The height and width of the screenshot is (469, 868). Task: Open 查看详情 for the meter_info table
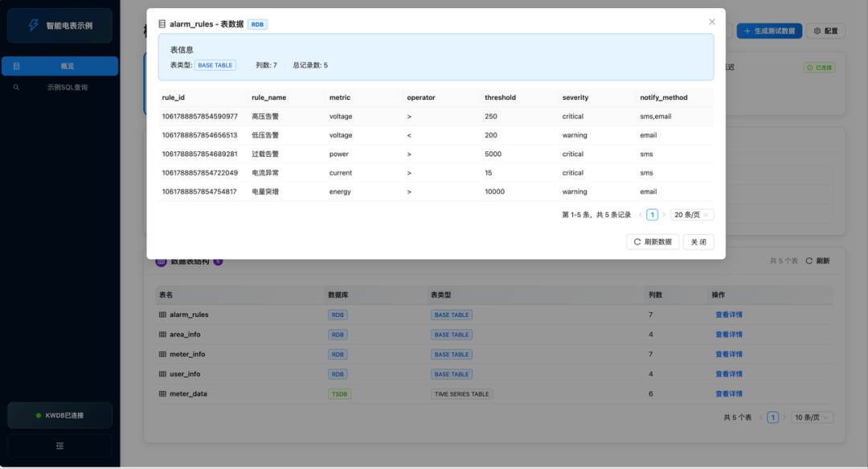tap(728, 354)
